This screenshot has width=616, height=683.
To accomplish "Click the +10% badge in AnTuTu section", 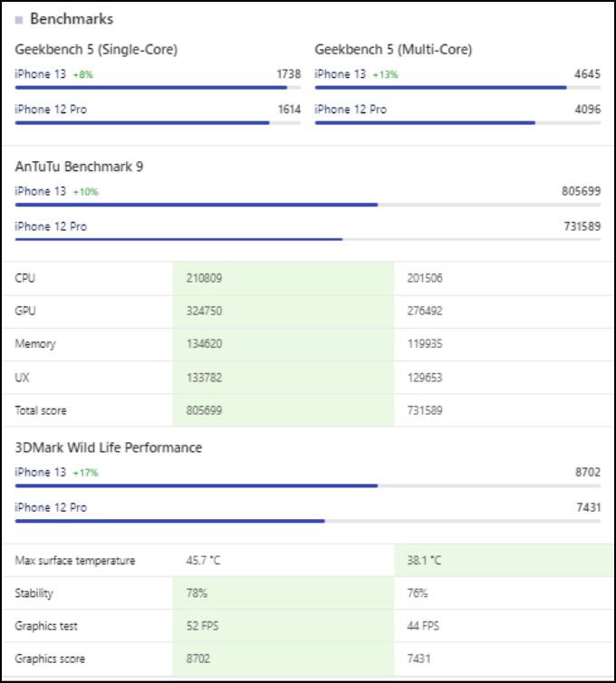I will click(85, 192).
